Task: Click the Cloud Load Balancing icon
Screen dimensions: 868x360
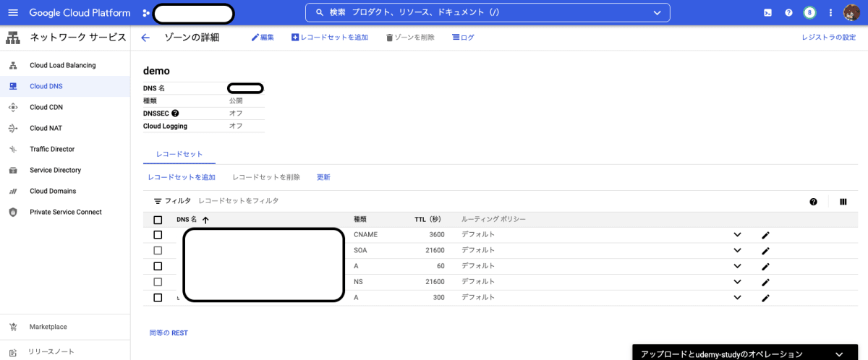Action: [12, 65]
